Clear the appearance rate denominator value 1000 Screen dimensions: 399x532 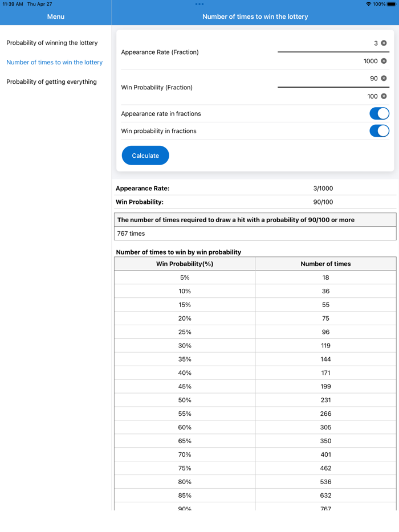[383, 61]
